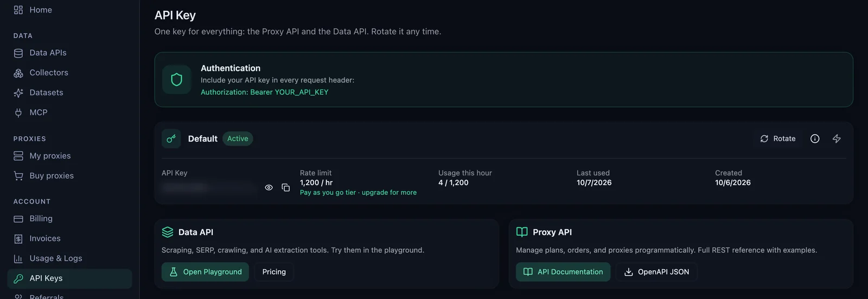Click the 'Data API' card title

pyautogui.click(x=196, y=232)
